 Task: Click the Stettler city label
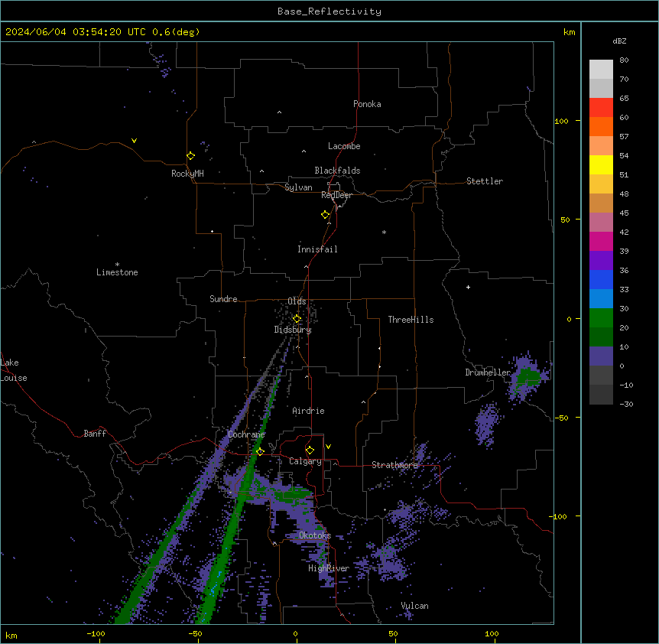(485, 181)
